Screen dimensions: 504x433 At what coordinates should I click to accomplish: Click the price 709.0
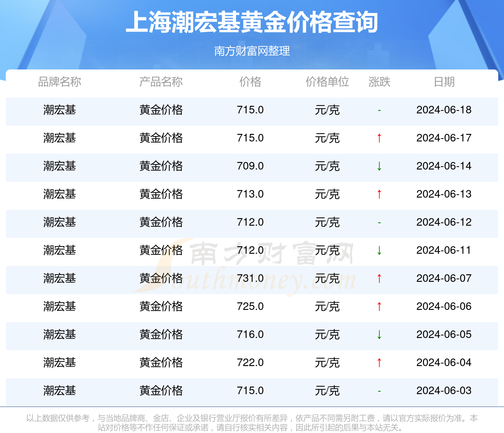coord(250,166)
